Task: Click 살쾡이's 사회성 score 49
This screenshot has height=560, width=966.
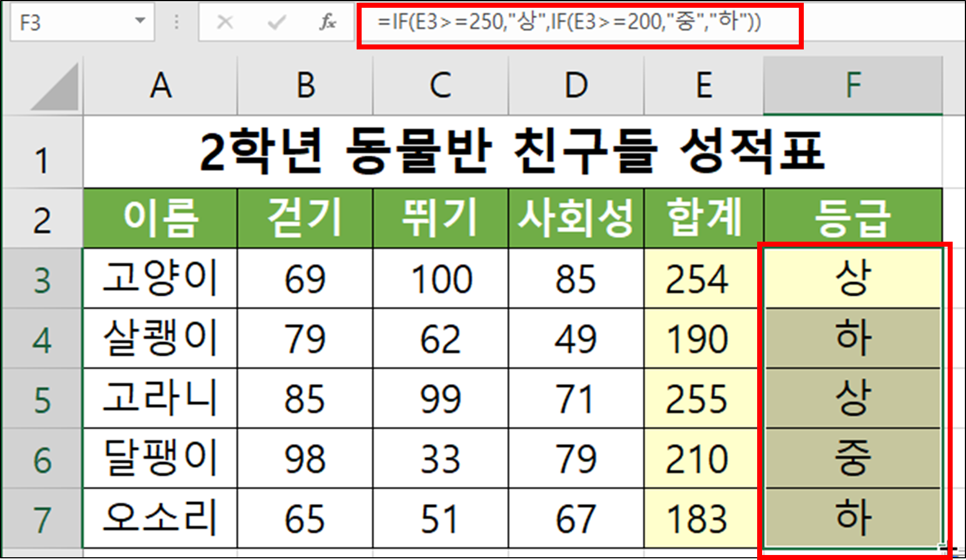Action: pyautogui.click(x=576, y=338)
